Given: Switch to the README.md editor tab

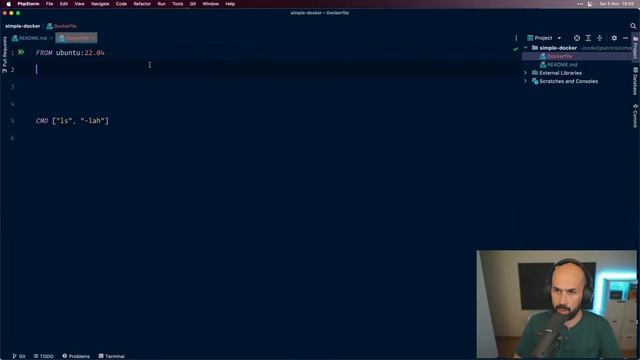Looking at the screenshot, I should (32, 38).
